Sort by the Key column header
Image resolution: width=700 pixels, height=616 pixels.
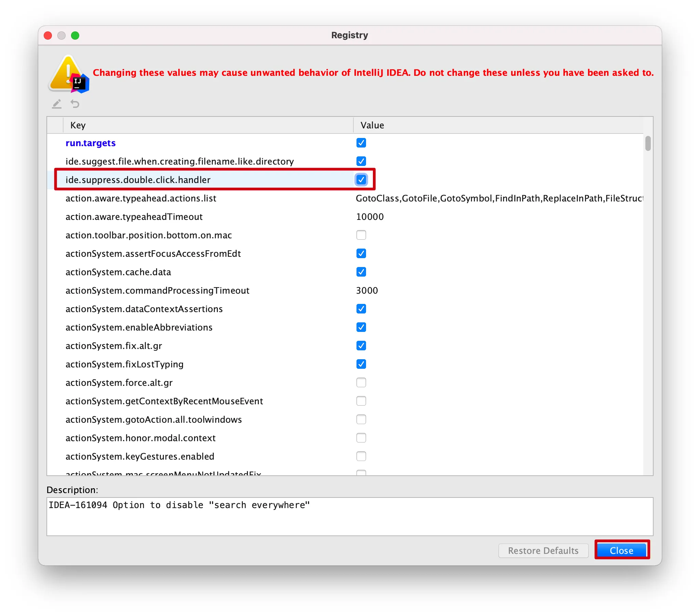click(208, 125)
